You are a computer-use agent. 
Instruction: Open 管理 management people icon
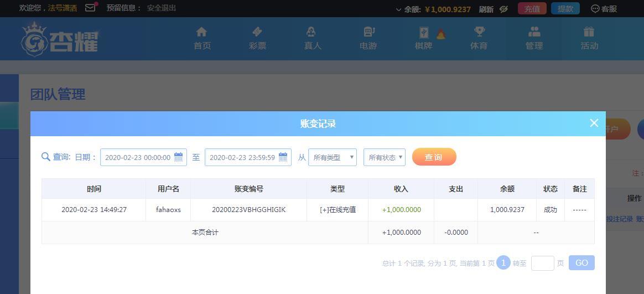534,32
